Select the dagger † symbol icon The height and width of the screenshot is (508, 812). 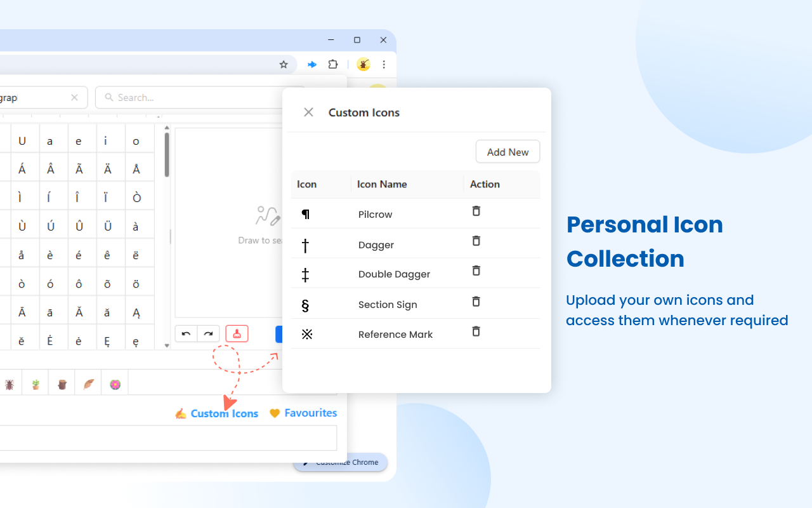coord(305,244)
